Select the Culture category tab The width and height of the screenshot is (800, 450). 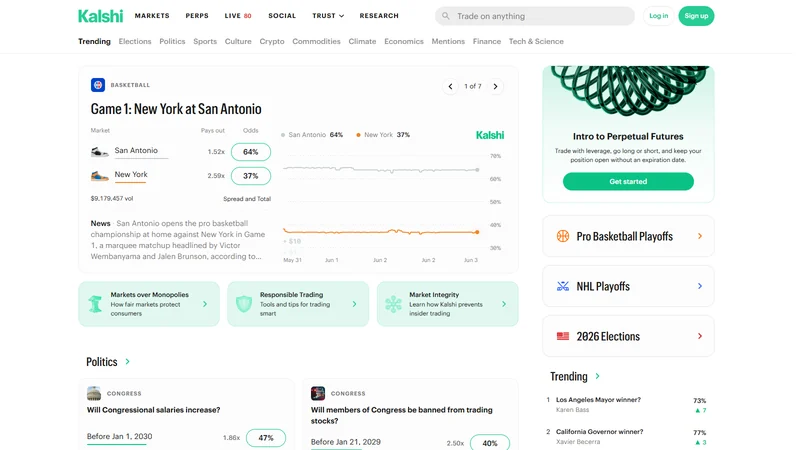(238, 41)
